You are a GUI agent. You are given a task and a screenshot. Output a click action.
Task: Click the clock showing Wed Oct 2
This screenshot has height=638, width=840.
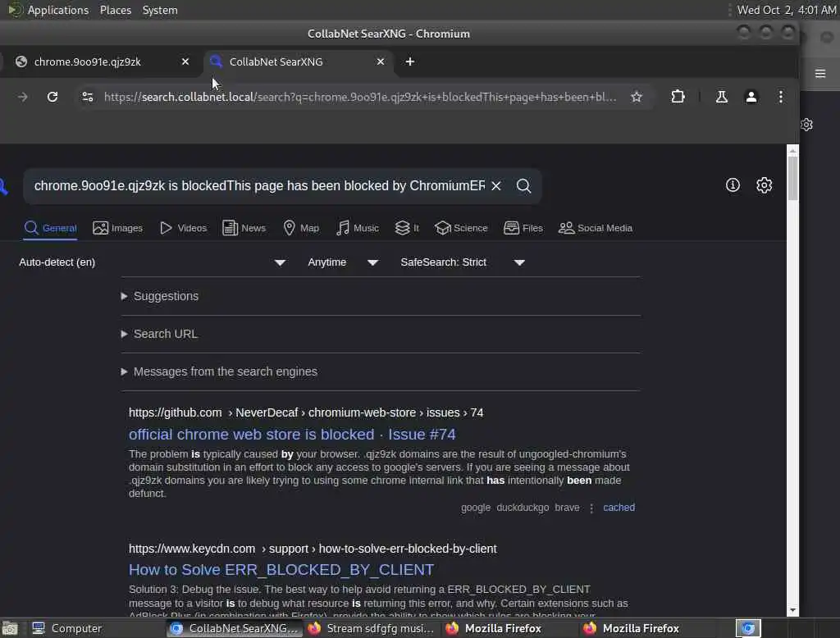(x=786, y=10)
